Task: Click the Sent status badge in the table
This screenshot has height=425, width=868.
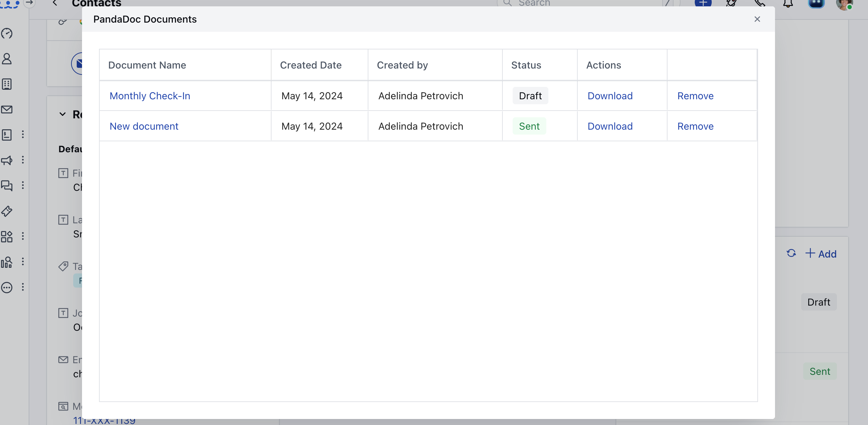Action: point(529,126)
